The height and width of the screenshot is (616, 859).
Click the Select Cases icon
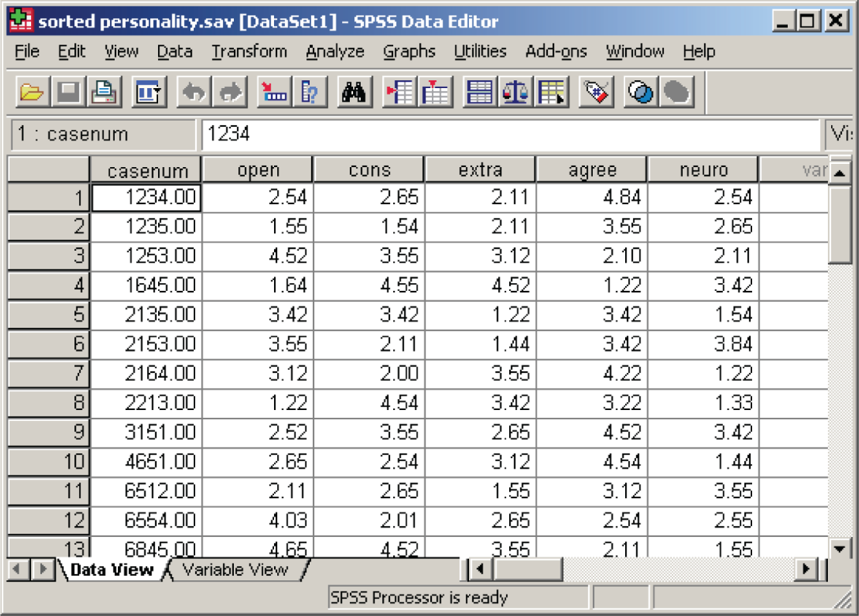coord(551,92)
